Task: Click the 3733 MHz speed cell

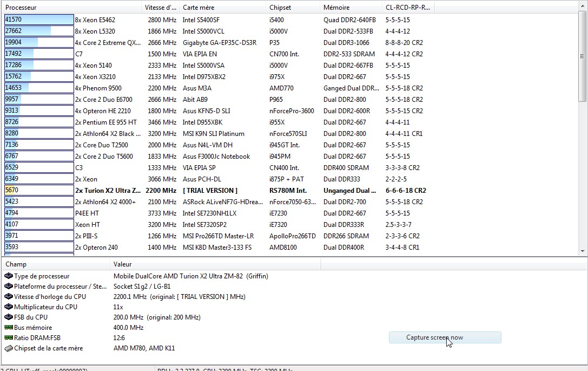Action: (162, 213)
